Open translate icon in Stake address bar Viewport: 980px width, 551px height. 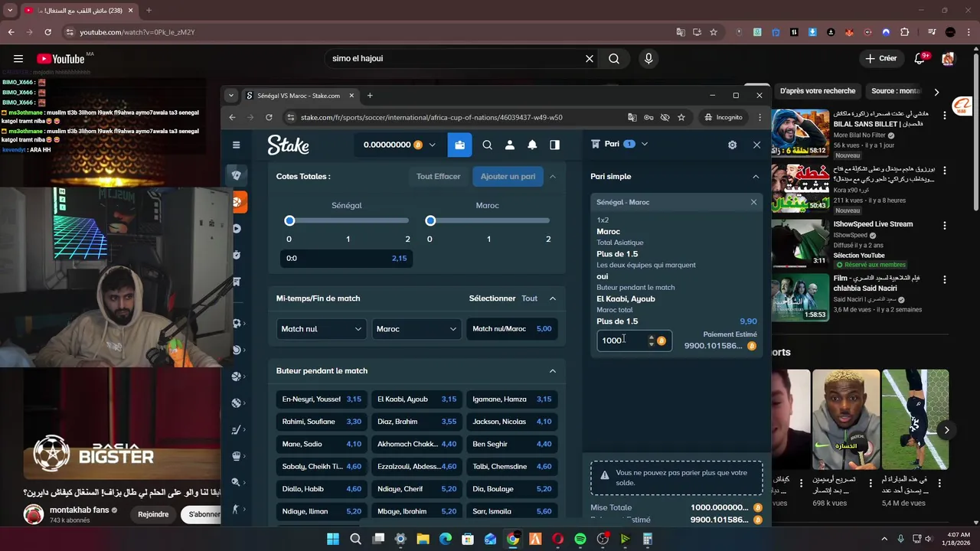(x=632, y=117)
